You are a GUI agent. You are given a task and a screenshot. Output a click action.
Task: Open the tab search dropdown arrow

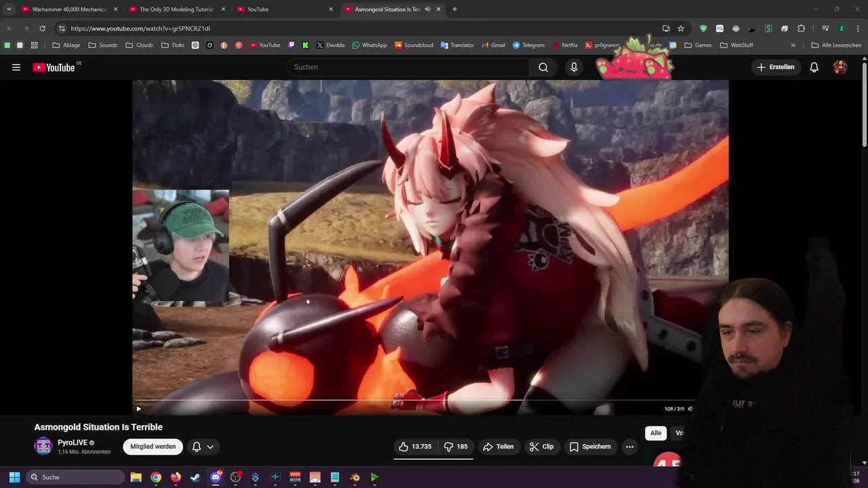coord(9,9)
